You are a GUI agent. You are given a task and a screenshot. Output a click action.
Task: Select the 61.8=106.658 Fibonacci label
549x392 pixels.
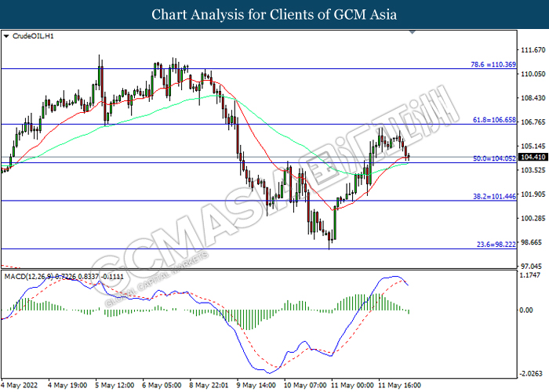tap(494, 120)
